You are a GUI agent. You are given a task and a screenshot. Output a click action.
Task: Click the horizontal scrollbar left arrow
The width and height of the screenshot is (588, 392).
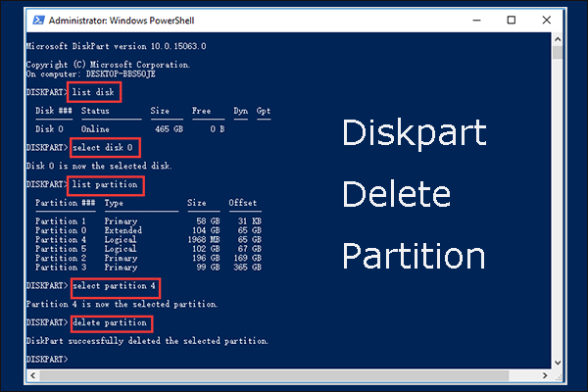(x=33, y=375)
